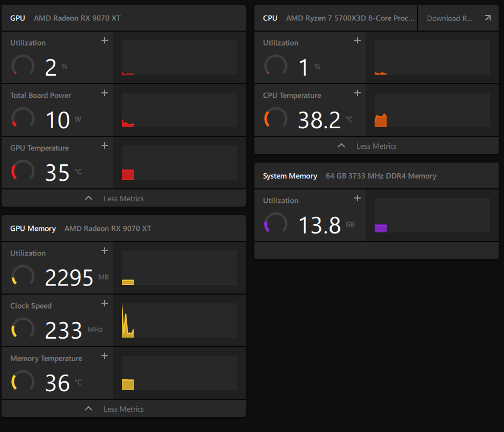Screen dimensions: 504x432
Task: Click AMD Radeon RX 9070 XT in GPU Memory header
Action: pyautogui.click(x=108, y=229)
